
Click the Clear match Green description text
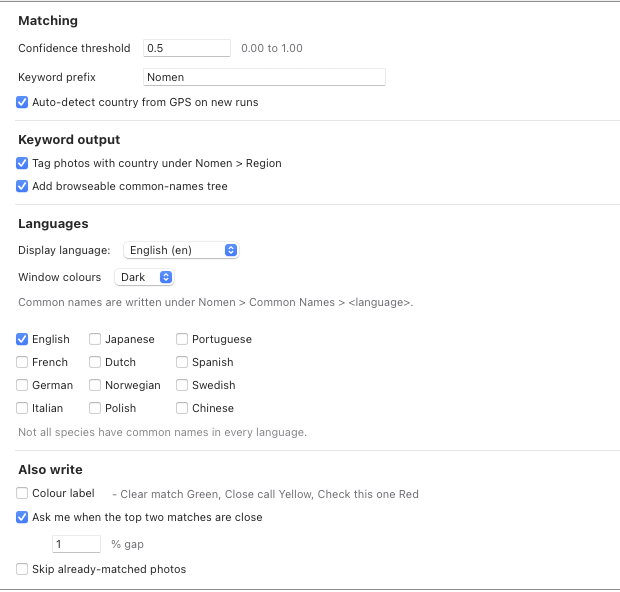265,494
